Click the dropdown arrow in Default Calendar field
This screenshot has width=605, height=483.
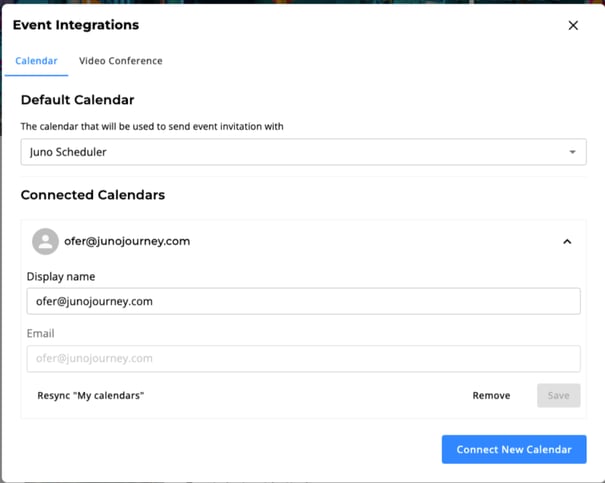click(x=573, y=152)
